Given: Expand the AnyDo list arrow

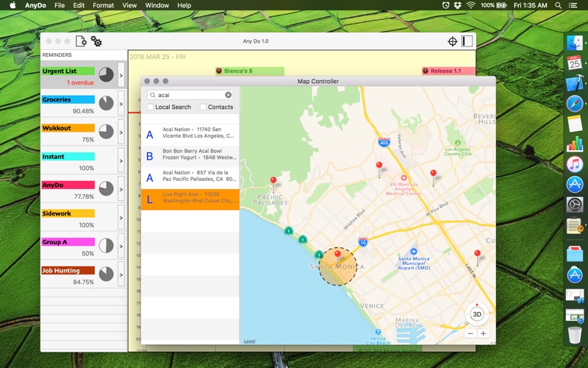Looking at the screenshot, I should click(121, 189).
